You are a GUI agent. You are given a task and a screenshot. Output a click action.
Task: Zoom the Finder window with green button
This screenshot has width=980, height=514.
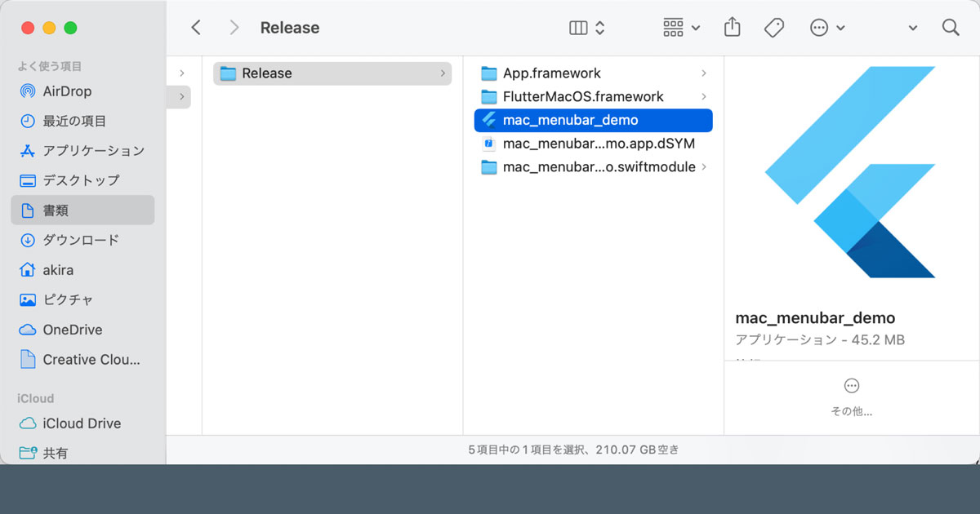tap(70, 28)
